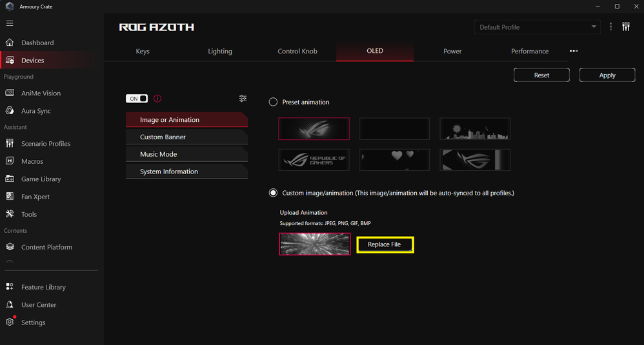The height and width of the screenshot is (345, 644).
Task: Choose the ROG eye logo preset thumbnail
Action: pyautogui.click(x=314, y=128)
